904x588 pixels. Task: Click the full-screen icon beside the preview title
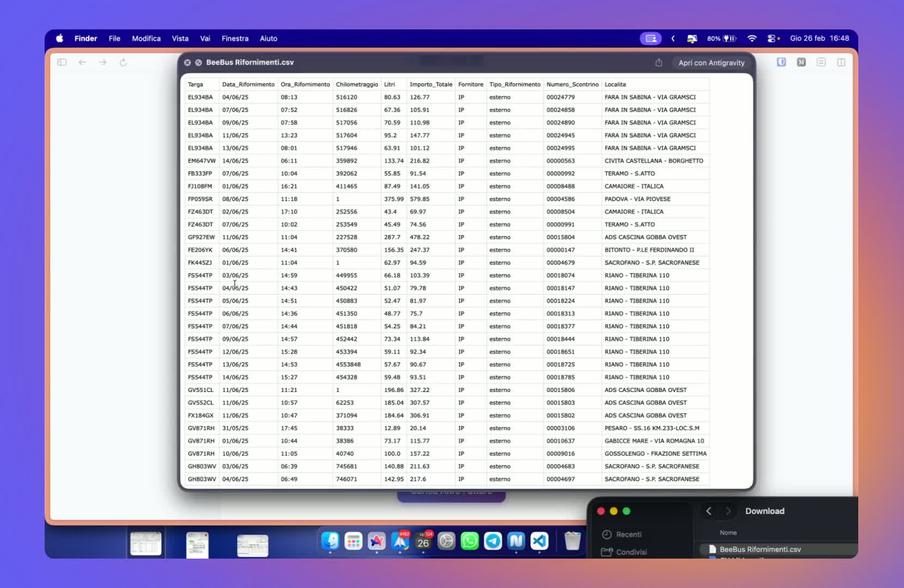point(199,63)
